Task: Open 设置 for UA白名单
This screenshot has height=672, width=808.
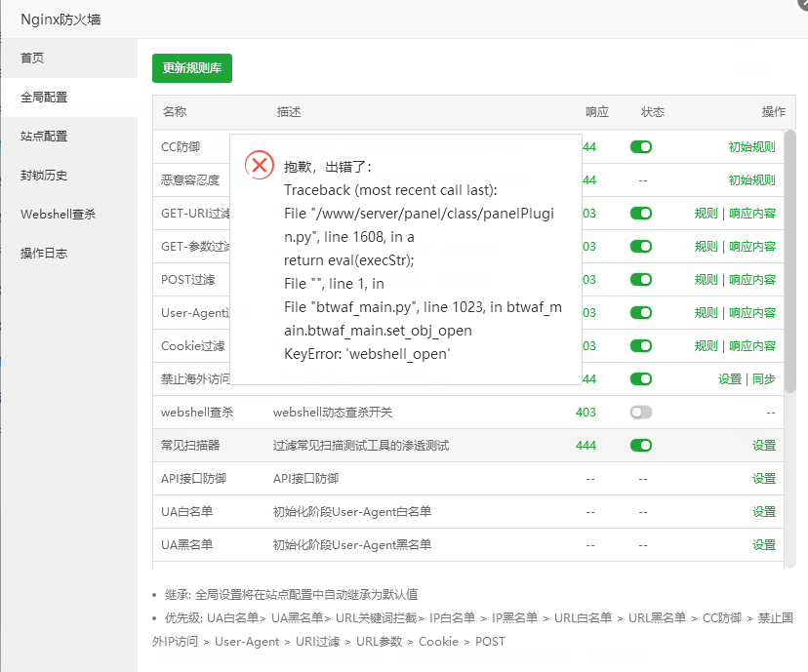Action: (764, 511)
